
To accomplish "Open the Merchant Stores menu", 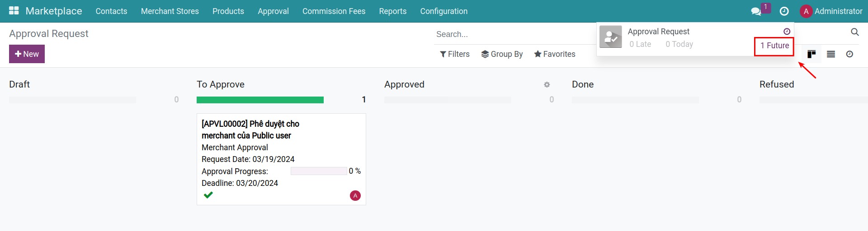I will click(x=170, y=11).
